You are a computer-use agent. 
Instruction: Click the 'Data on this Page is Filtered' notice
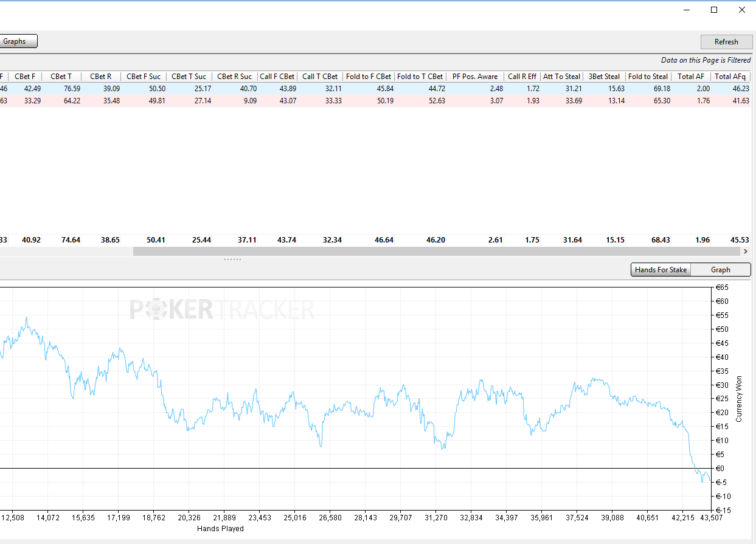tap(706, 60)
